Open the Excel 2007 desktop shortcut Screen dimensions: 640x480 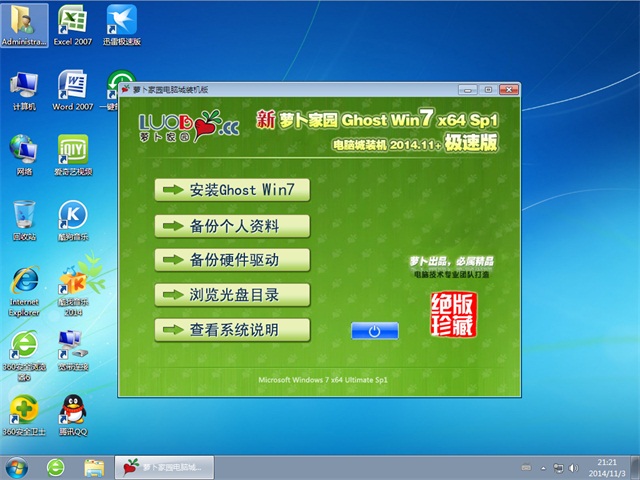click(x=72, y=22)
